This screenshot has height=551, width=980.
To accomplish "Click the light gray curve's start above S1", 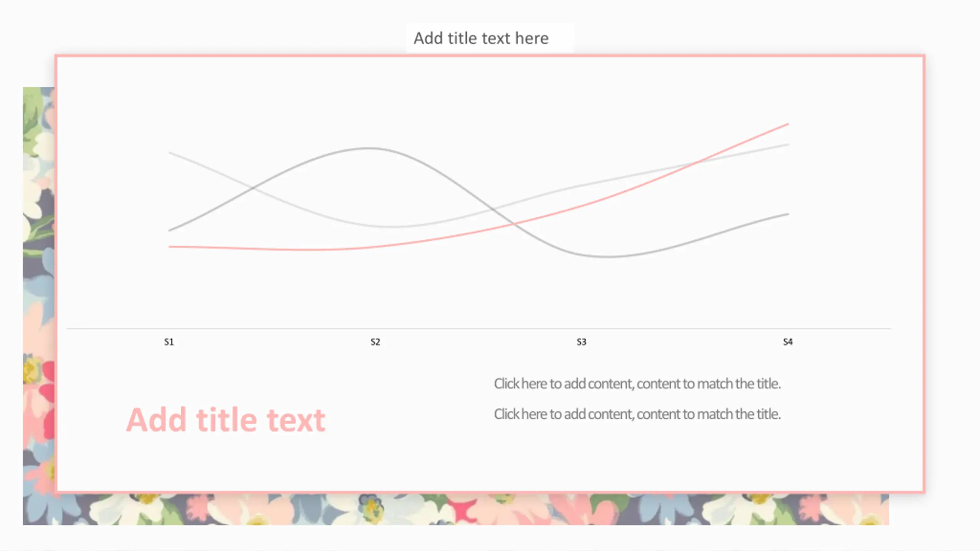I will [170, 153].
